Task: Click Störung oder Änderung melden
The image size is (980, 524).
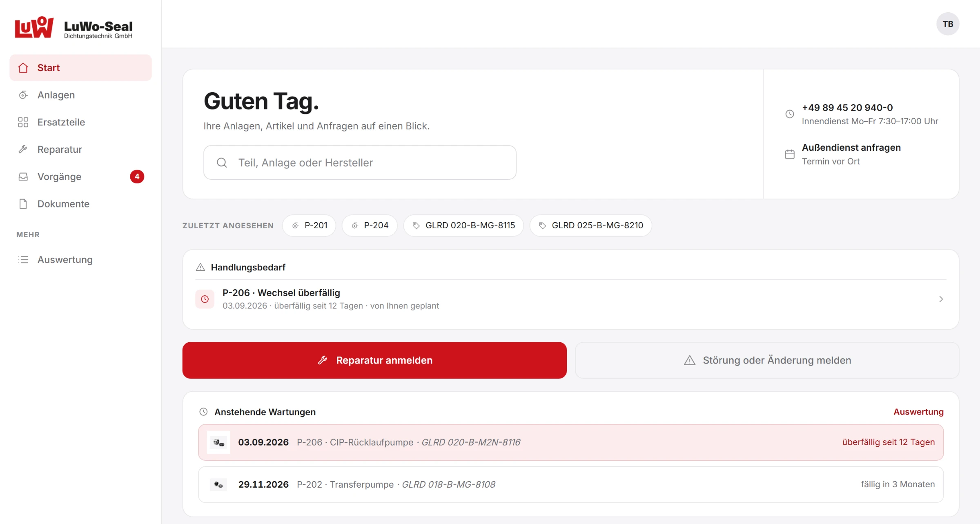Action: pyautogui.click(x=767, y=360)
